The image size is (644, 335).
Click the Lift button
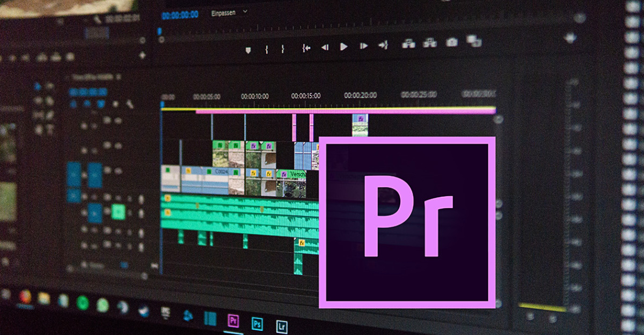pos(408,43)
